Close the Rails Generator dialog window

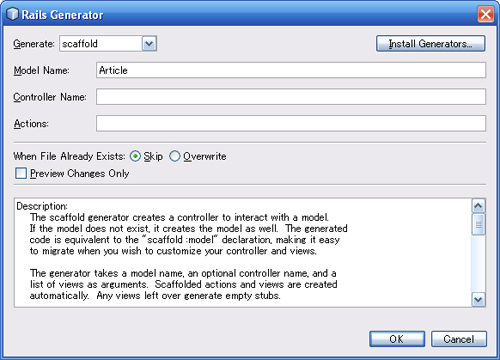pos(485,14)
